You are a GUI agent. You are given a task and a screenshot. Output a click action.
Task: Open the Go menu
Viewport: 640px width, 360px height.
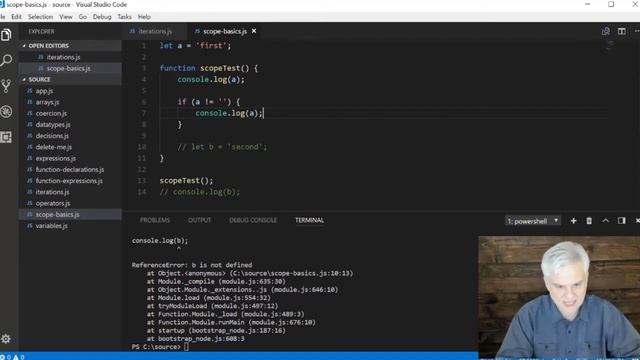pos(82,17)
